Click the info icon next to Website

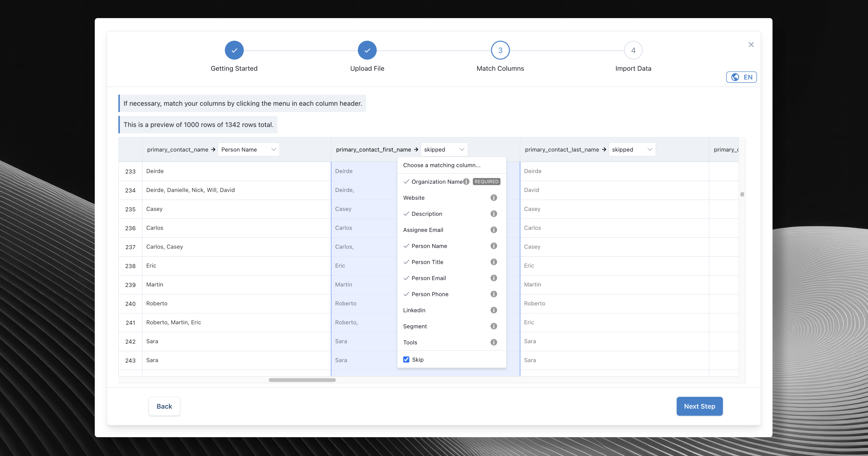pos(494,198)
